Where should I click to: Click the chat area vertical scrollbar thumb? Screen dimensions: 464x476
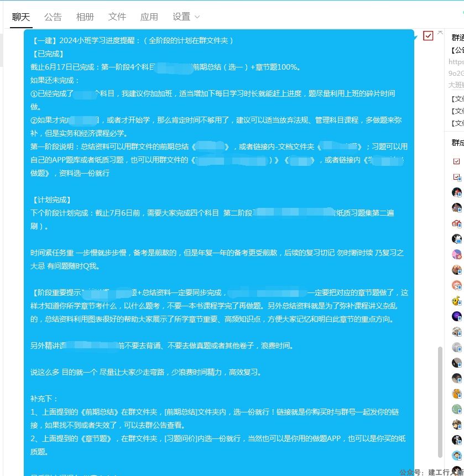click(x=440, y=402)
